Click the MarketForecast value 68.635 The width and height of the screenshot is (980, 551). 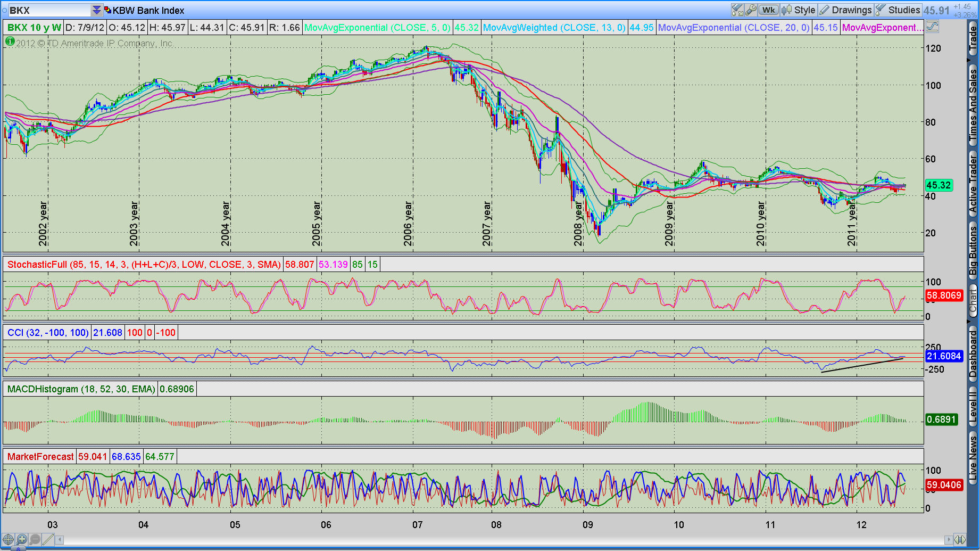[x=126, y=457]
